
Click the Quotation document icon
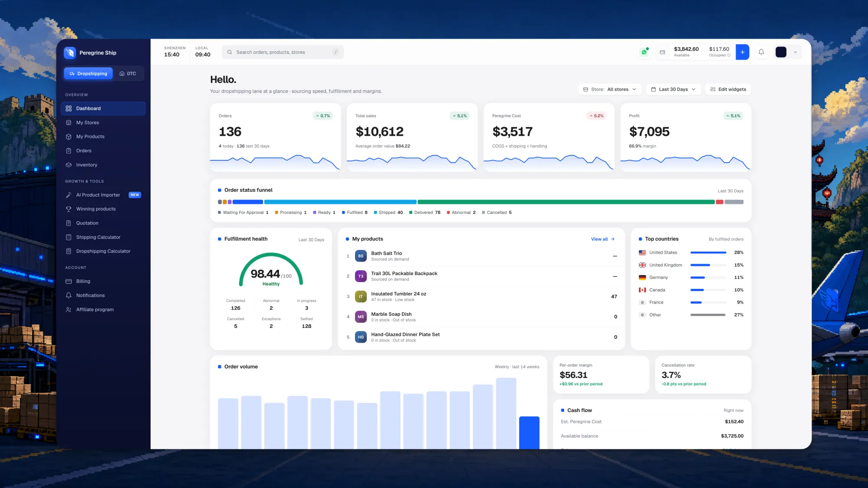(69, 223)
